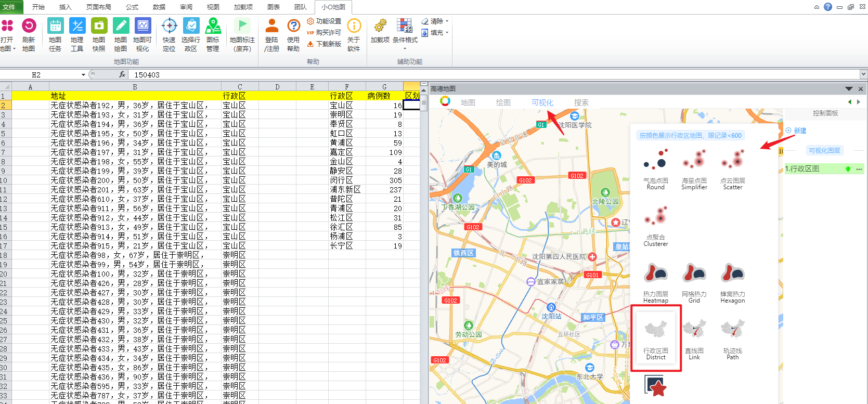Click 功能设置 settings button
Viewport: 868px width, 404px height.
coord(325,21)
